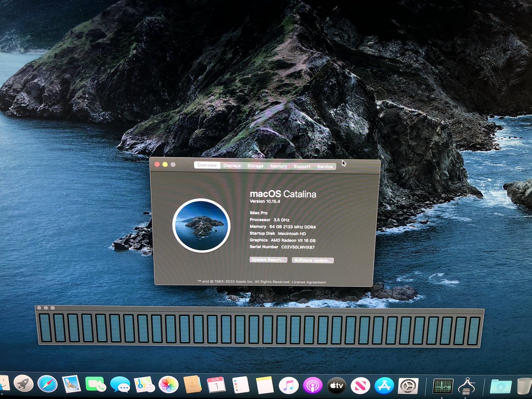Open Reminders from the dock

tap(241, 385)
